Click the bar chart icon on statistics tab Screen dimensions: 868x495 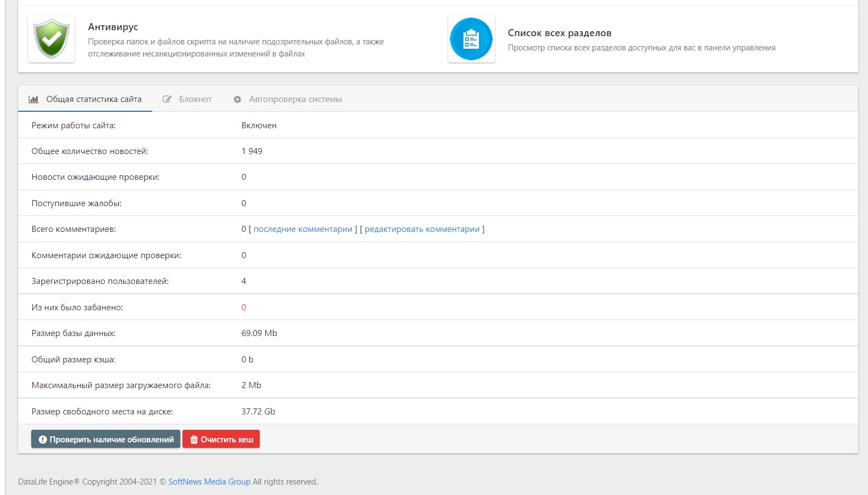click(x=33, y=99)
